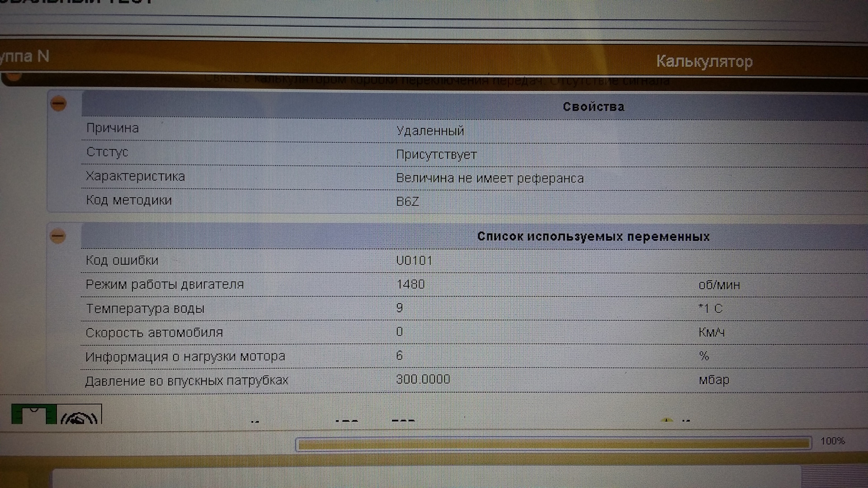Select the Причина row label

pyautogui.click(x=113, y=128)
